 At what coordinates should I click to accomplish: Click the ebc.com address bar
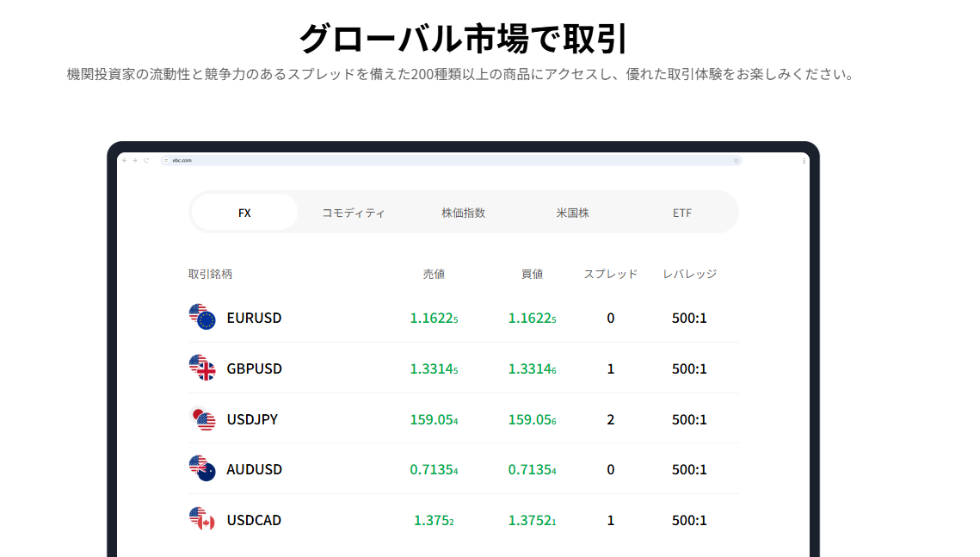click(451, 161)
